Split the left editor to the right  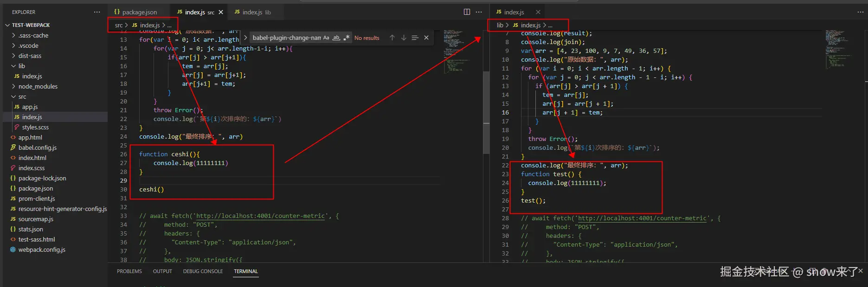click(x=467, y=12)
